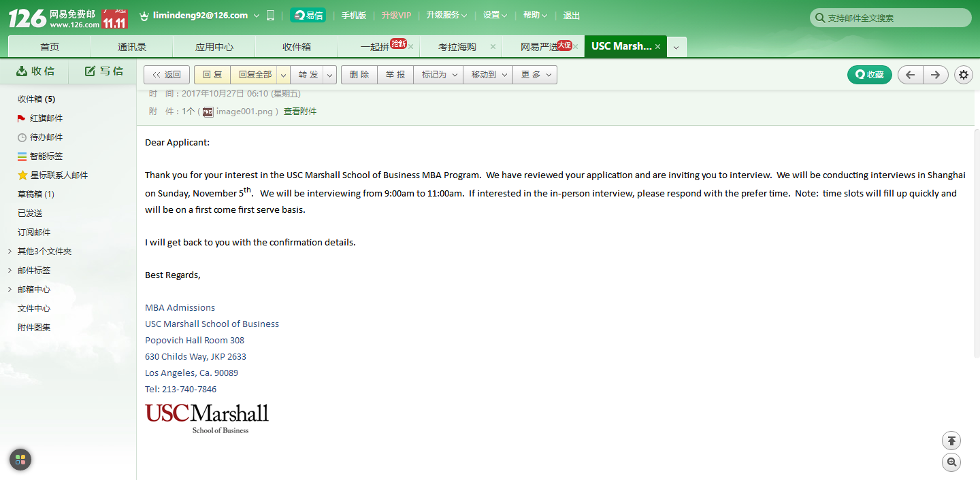Expand reply options dropdown arrow
980x480 pixels.
283,75
